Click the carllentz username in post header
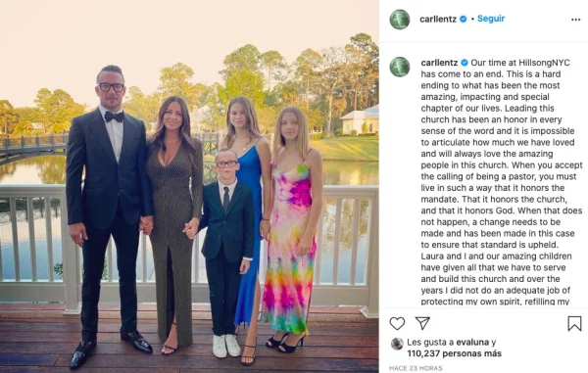 (438, 20)
